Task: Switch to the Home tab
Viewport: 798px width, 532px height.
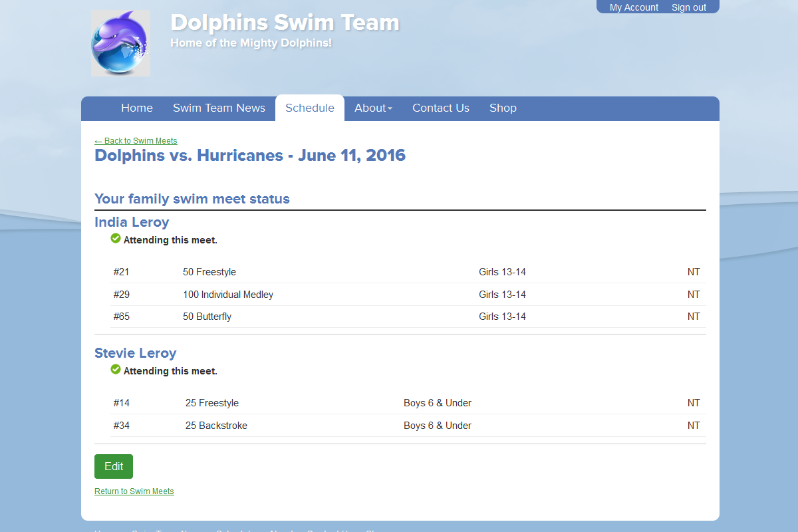Action: coord(136,108)
